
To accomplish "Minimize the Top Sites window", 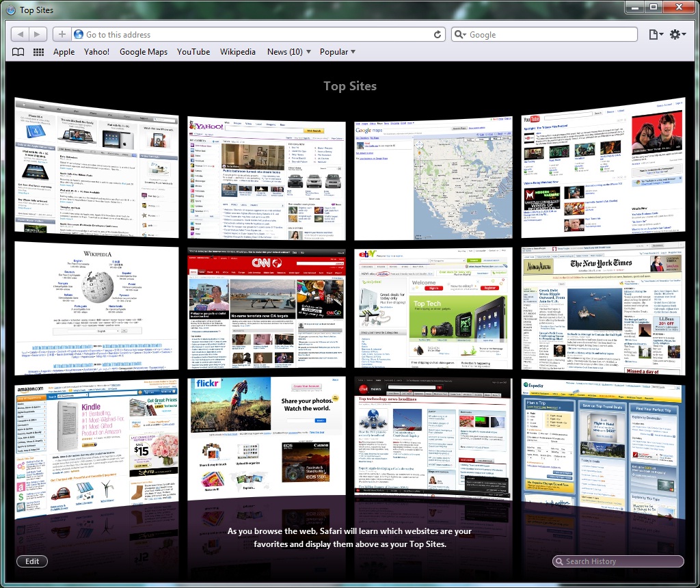I will 635,7.
